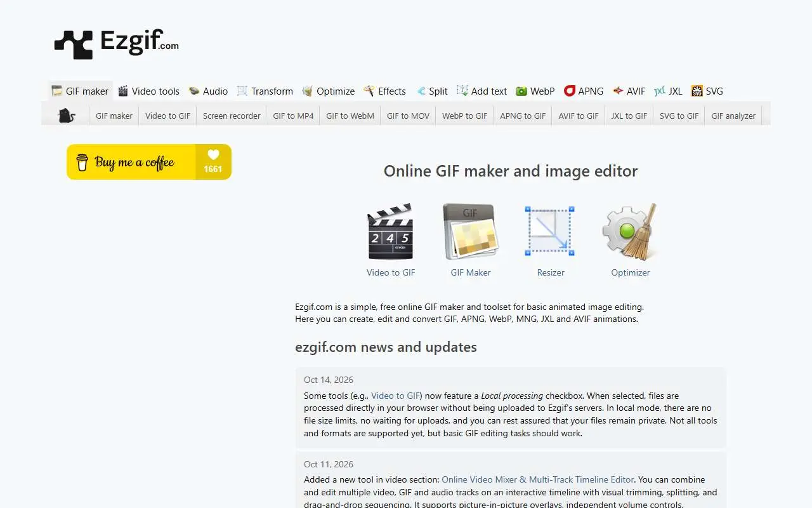
Task: Select AVIF to GIF submenu item
Action: pyautogui.click(x=579, y=116)
